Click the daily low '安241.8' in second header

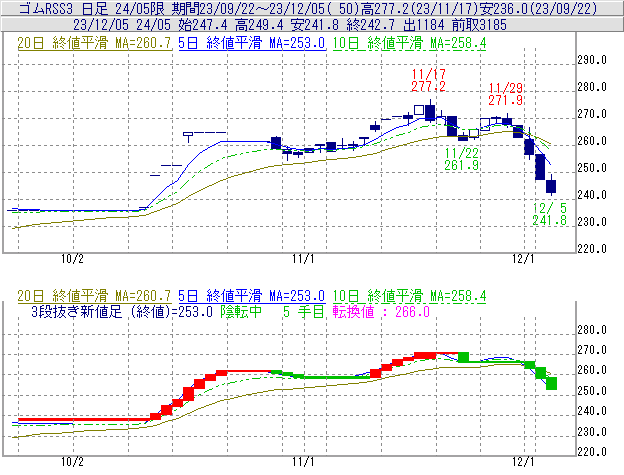tap(315, 25)
